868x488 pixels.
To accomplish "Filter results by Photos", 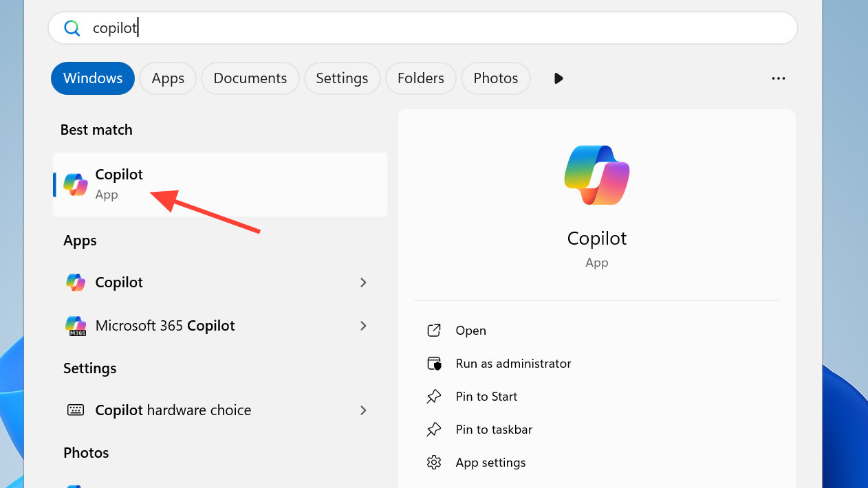I will point(495,78).
